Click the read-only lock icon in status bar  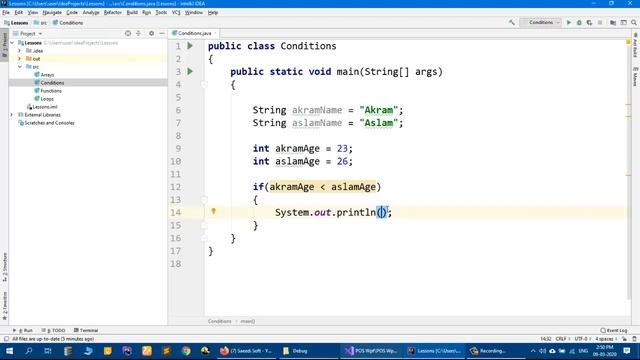[624, 339]
